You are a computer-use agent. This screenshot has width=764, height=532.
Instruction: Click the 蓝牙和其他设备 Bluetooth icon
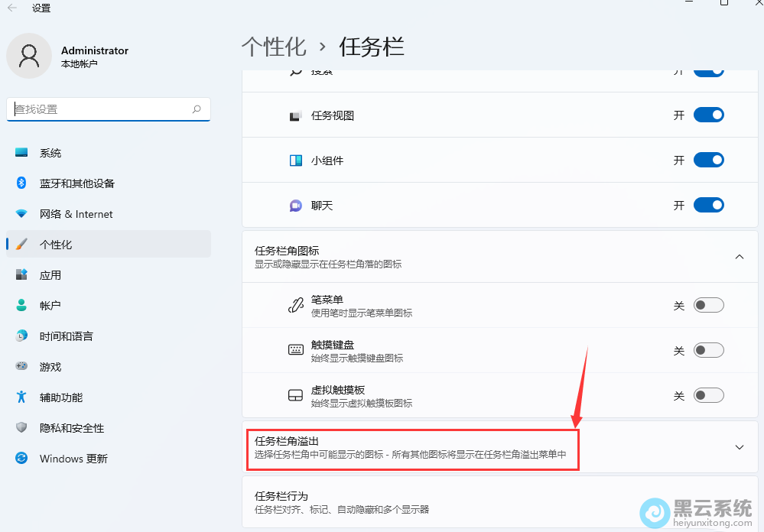coord(21,183)
